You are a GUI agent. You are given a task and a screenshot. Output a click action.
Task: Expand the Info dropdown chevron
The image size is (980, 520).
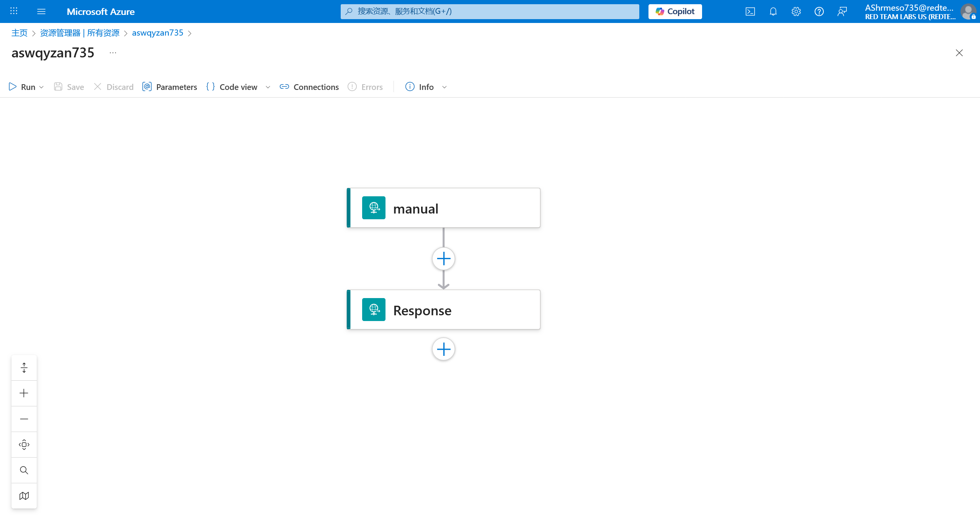(x=444, y=87)
